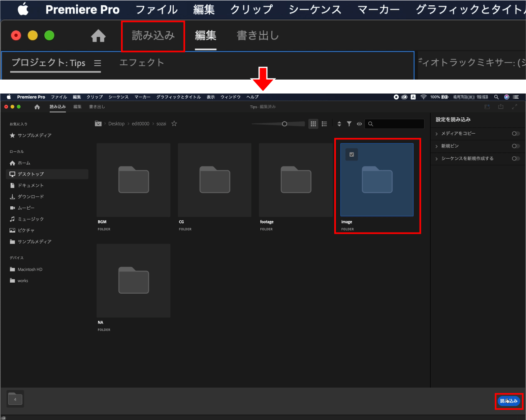
Task: Click 書き出し tab in the enlarged top crop
Action: point(258,36)
